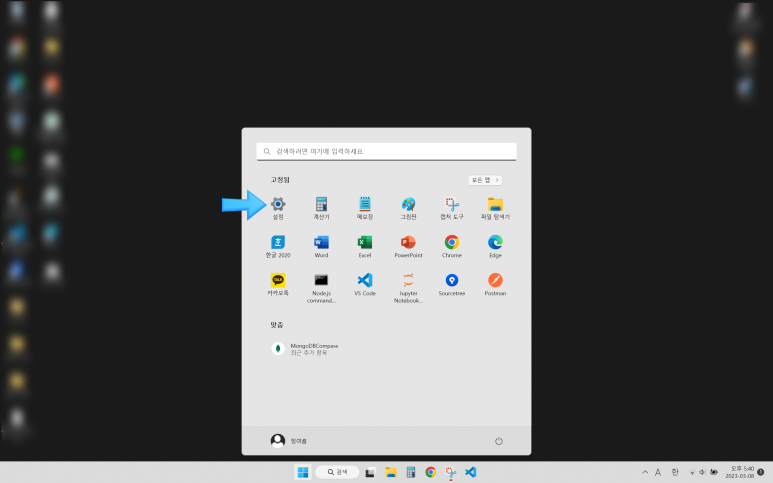Click the Start menu search field
The height and width of the screenshot is (483, 773).
[x=386, y=151]
